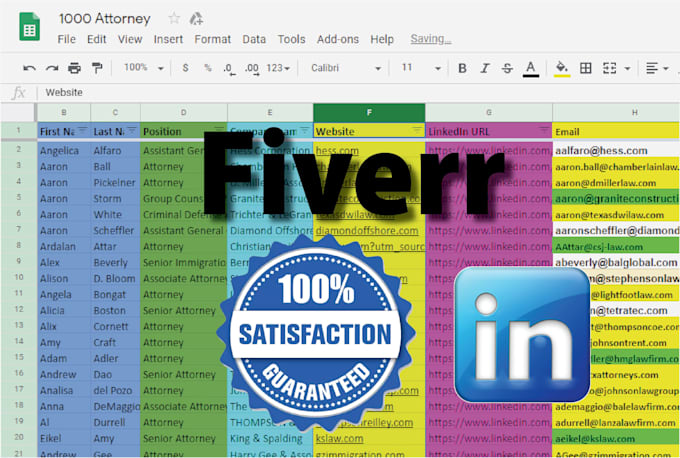Click the merge cells icon
Screen dimensions: 680x458
pyautogui.click(x=609, y=68)
